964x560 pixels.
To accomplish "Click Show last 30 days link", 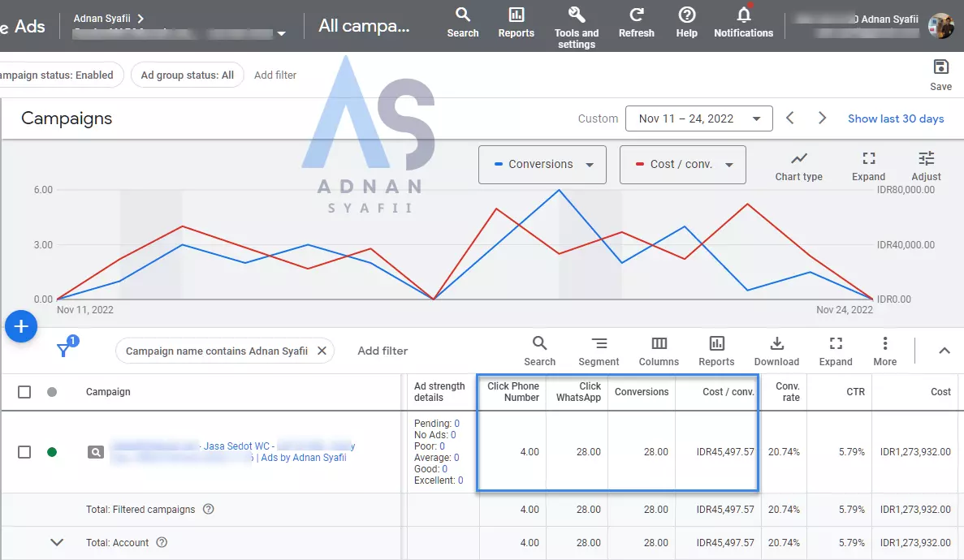I will pos(895,118).
